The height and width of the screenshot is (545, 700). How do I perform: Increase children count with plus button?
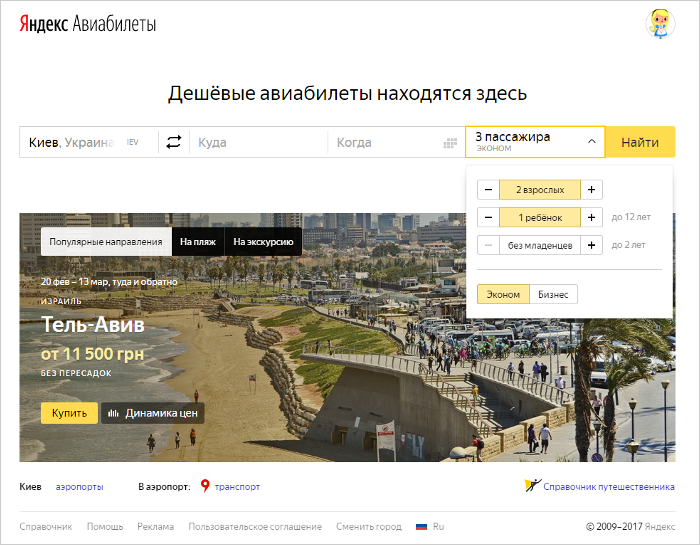point(592,217)
